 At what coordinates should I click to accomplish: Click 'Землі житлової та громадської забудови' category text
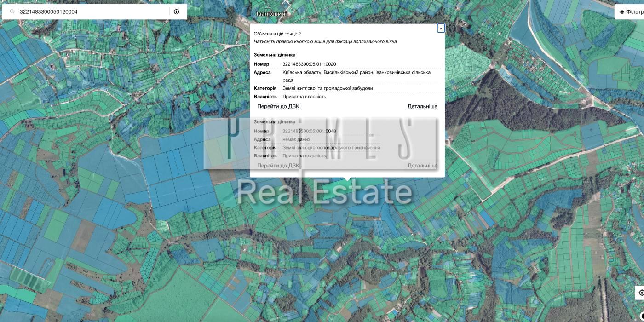[x=328, y=88]
